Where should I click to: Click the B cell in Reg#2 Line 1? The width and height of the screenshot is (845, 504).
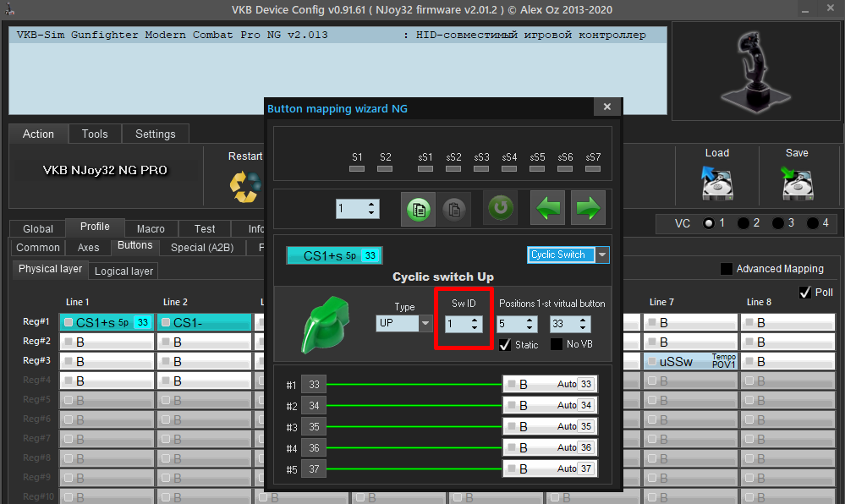coord(107,342)
